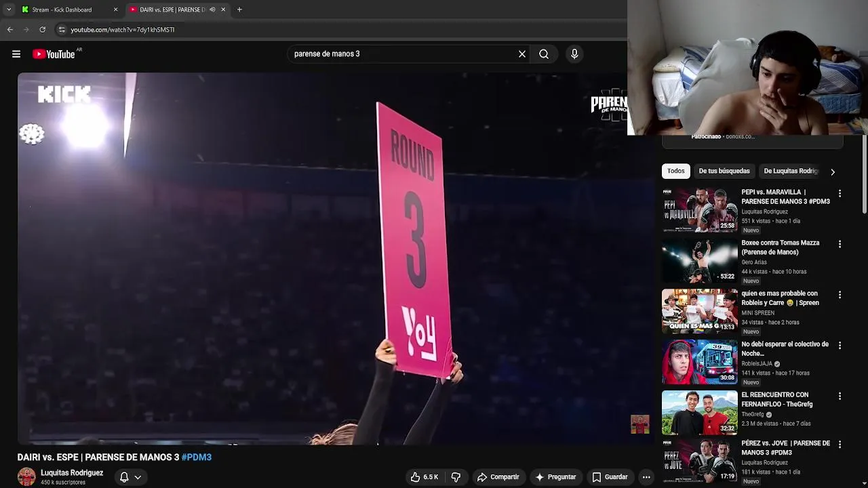Open the Preguntar AI button

point(555,477)
